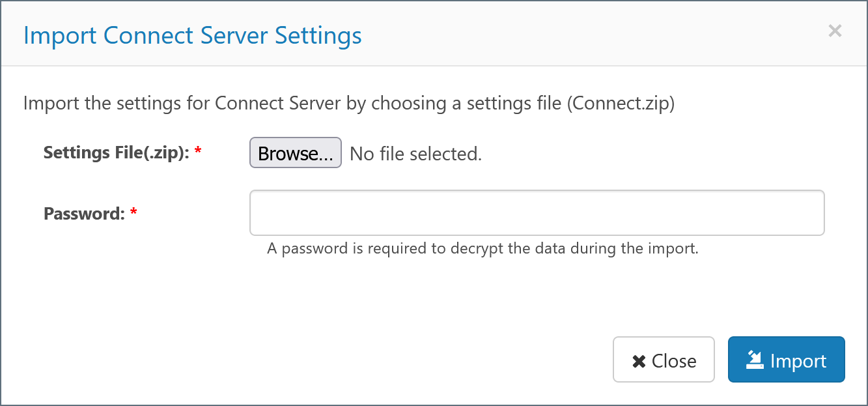Viewport: 868px width, 406px height.
Task: Click the empty header area right of the title
Action: pos(586,34)
